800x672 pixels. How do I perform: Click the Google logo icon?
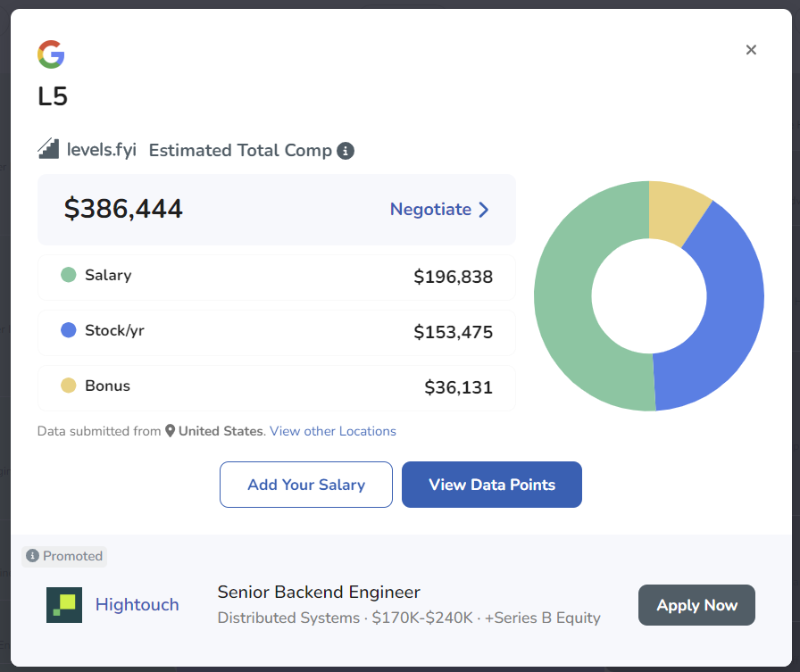pyautogui.click(x=51, y=54)
